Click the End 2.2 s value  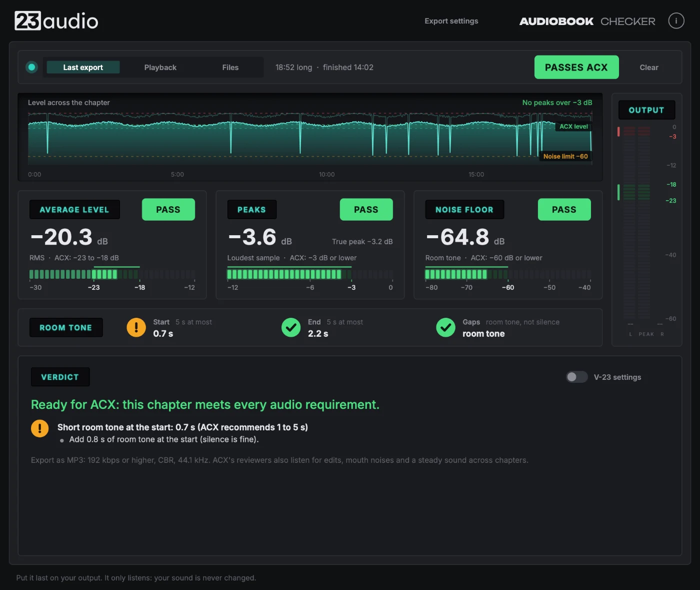tap(318, 334)
